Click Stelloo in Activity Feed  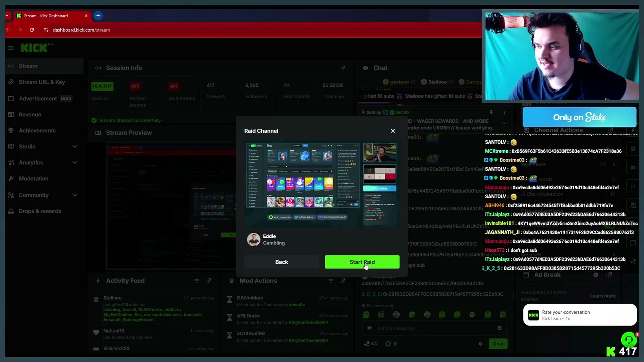(x=112, y=298)
